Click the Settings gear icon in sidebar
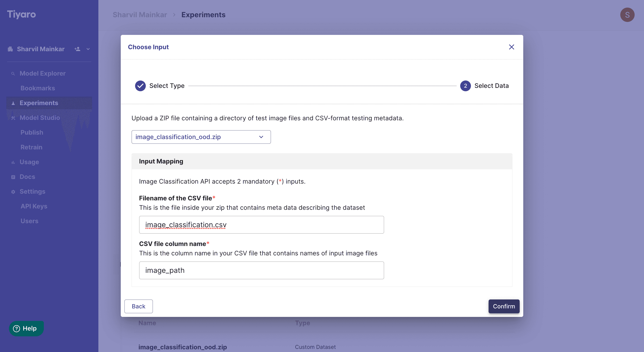The width and height of the screenshot is (644, 352). point(13,192)
